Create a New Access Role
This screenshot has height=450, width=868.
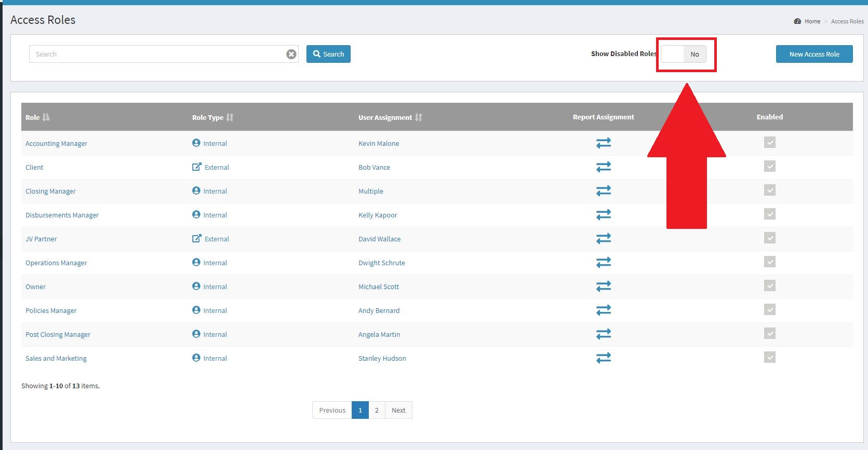(814, 54)
